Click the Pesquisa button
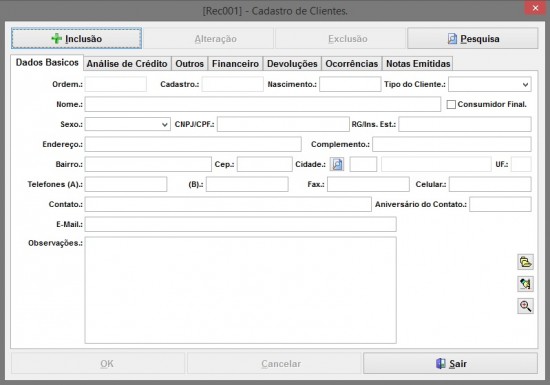 tap(472, 38)
